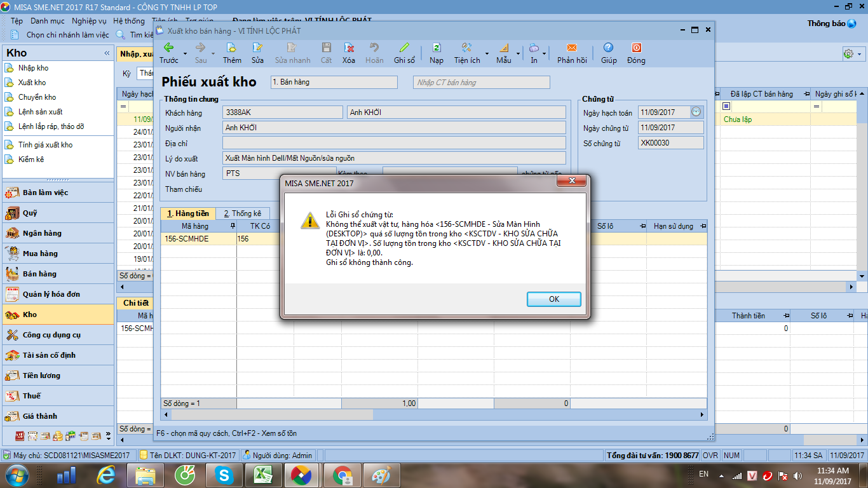Switch to the '2. Thống kê' tab

(x=243, y=213)
